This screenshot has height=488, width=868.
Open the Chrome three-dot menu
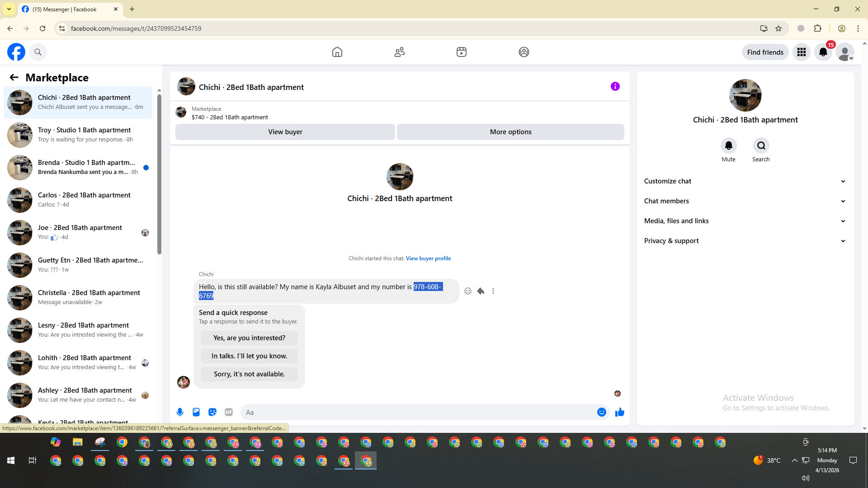pos(858,28)
